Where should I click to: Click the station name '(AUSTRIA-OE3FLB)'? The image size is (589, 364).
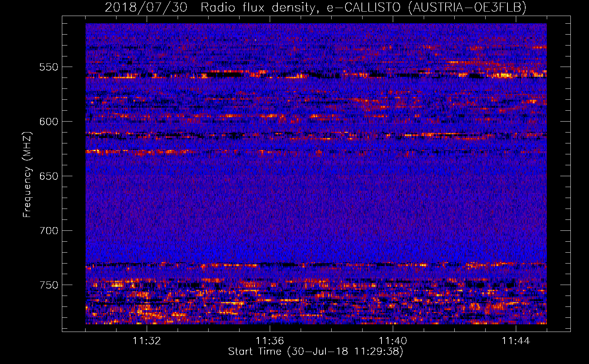467,7
